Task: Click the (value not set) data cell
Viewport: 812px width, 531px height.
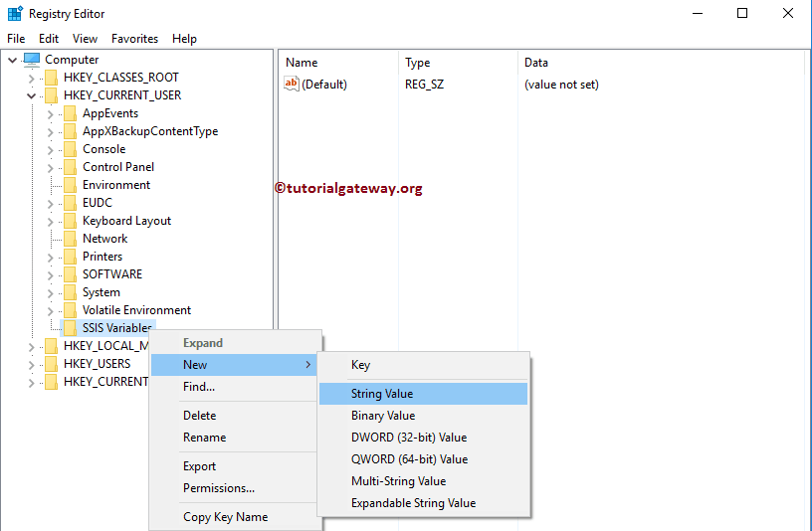Action: pyautogui.click(x=561, y=85)
